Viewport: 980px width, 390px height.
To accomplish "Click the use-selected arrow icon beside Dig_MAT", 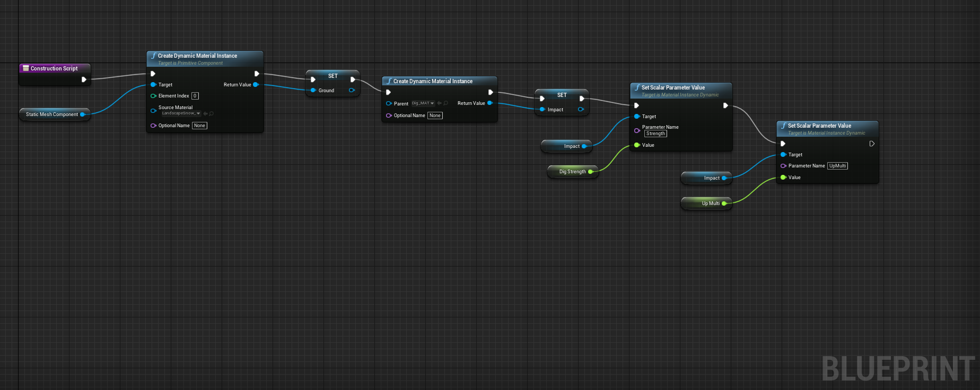I will (x=439, y=103).
